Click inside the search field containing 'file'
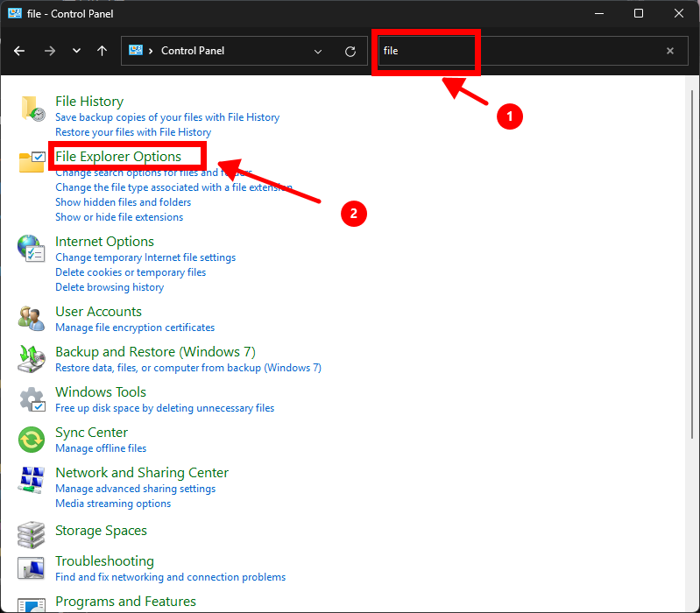 click(526, 51)
